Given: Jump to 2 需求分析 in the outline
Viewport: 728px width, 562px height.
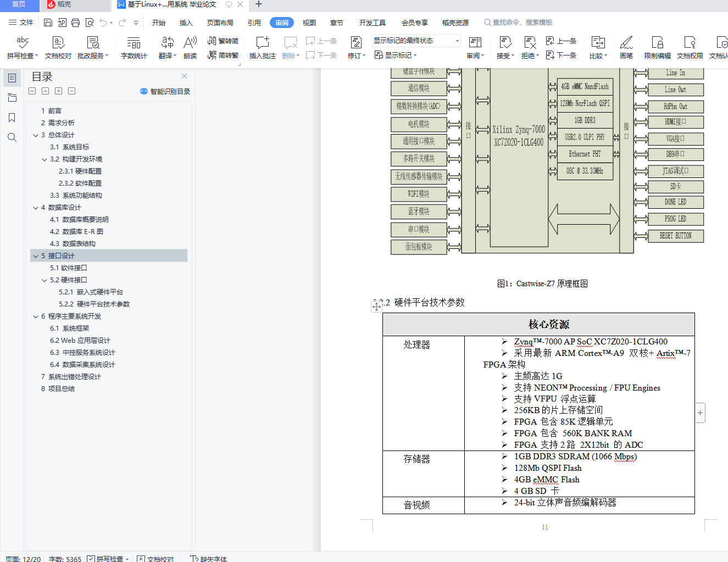Looking at the screenshot, I should (58, 123).
